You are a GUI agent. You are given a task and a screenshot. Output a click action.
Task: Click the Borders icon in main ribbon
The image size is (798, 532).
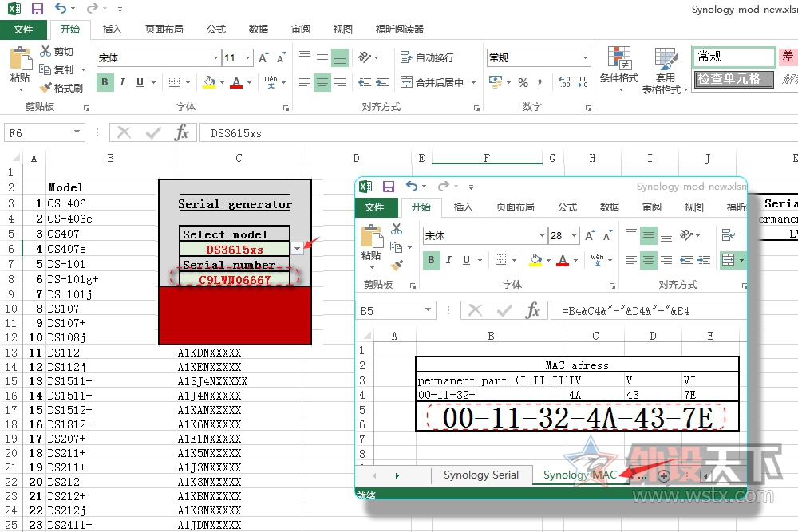click(174, 82)
